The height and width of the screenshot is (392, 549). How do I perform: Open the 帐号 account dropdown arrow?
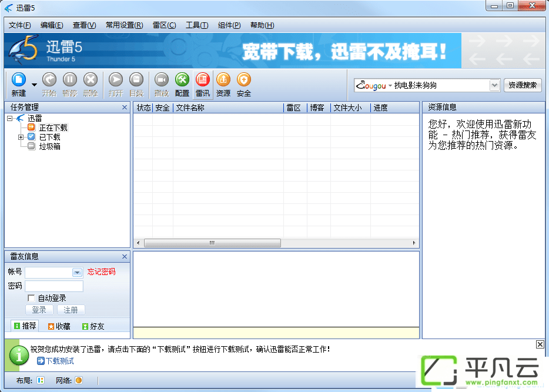[x=77, y=272]
